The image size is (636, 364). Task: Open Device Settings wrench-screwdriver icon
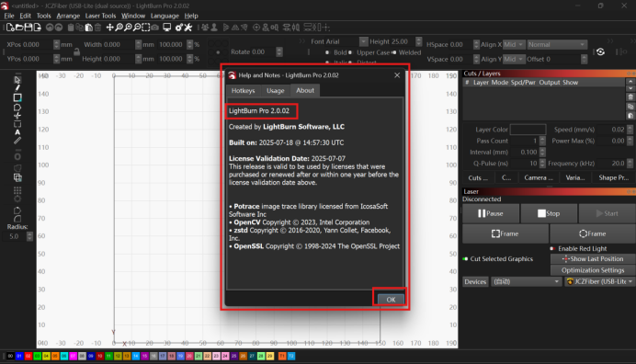tap(188, 28)
